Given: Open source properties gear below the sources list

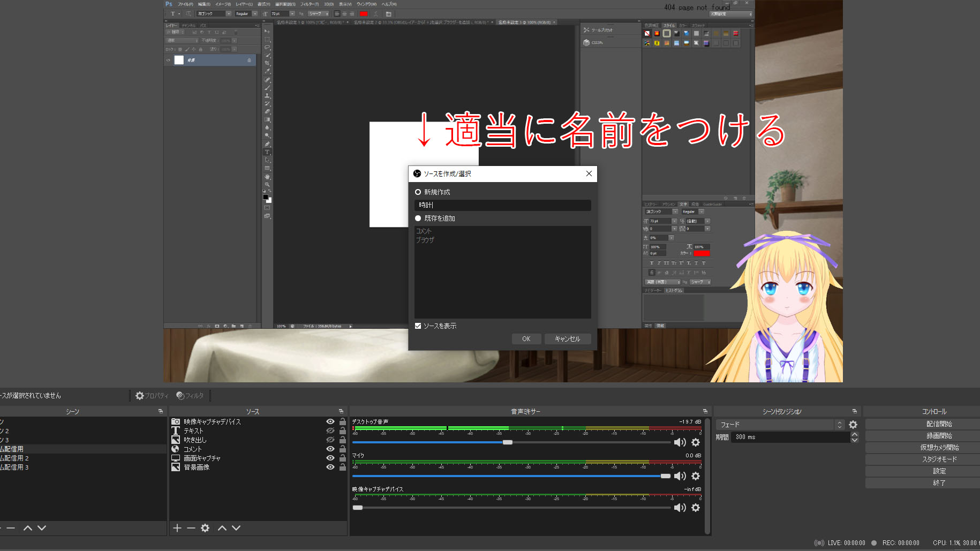Looking at the screenshot, I should click(205, 528).
